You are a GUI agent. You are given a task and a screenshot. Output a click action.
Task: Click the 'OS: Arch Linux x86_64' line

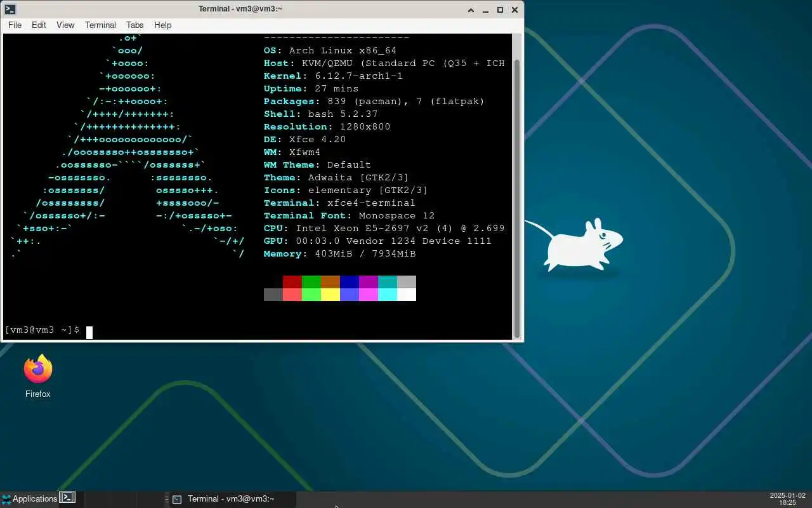tap(331, 51)
